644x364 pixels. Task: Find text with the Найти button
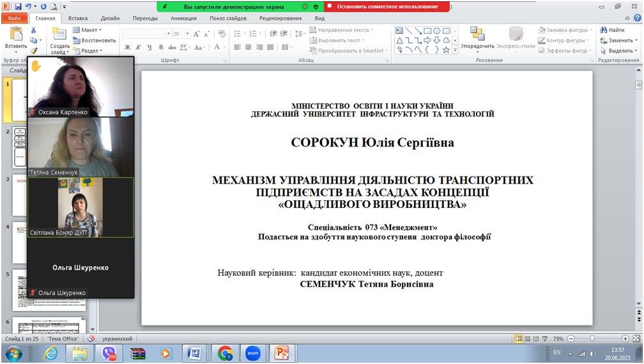[612, 30]
